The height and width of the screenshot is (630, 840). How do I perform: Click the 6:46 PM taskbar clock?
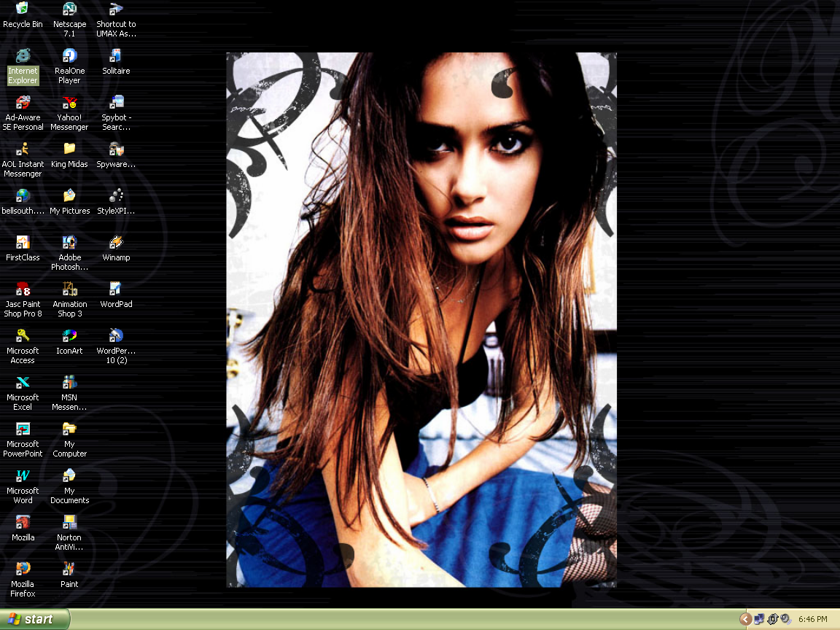click(813, 619)
